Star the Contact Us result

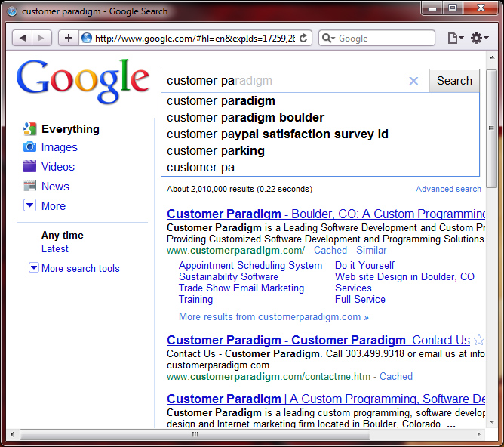(479, 340)
